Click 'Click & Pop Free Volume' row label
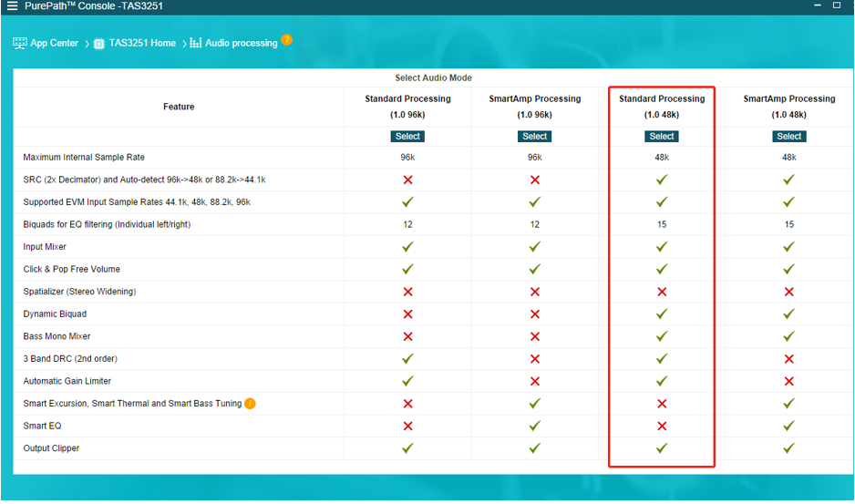The height and width of the screenshot is (504, 855). tap(71, 270)
